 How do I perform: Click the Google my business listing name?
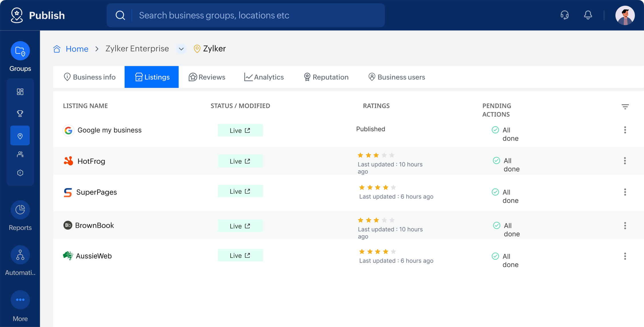[109, 130]
